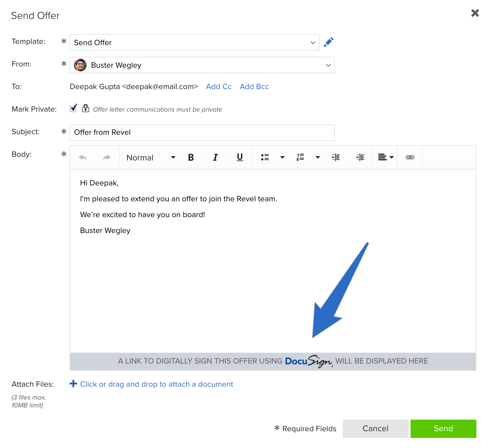Click the Buster Wegley signature line in body
Screen dimensions: 488x448
tap(105, 231)
